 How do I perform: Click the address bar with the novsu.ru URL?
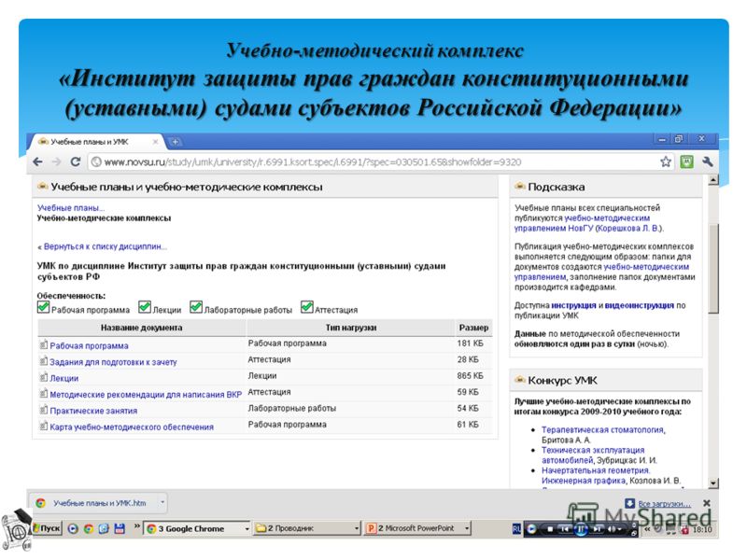click(374, 161)
